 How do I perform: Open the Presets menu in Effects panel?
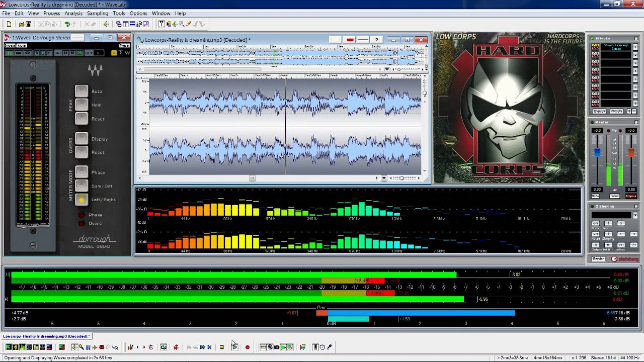616,111
